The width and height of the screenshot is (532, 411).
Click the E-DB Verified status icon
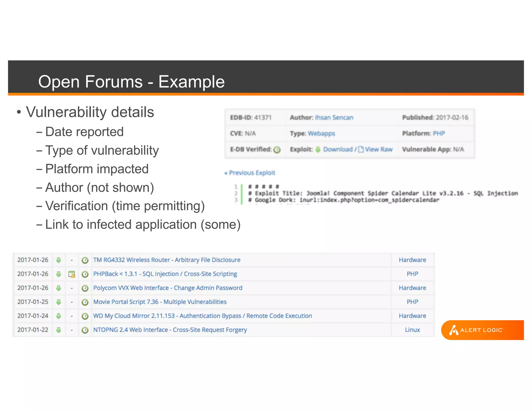(x=277, y=150)
